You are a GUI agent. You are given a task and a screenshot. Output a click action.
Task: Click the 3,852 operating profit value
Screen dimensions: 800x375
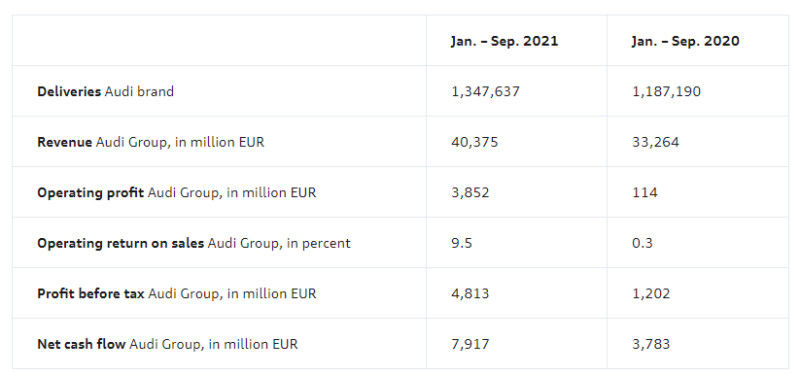pyautogui.click(x=470, y=192)
